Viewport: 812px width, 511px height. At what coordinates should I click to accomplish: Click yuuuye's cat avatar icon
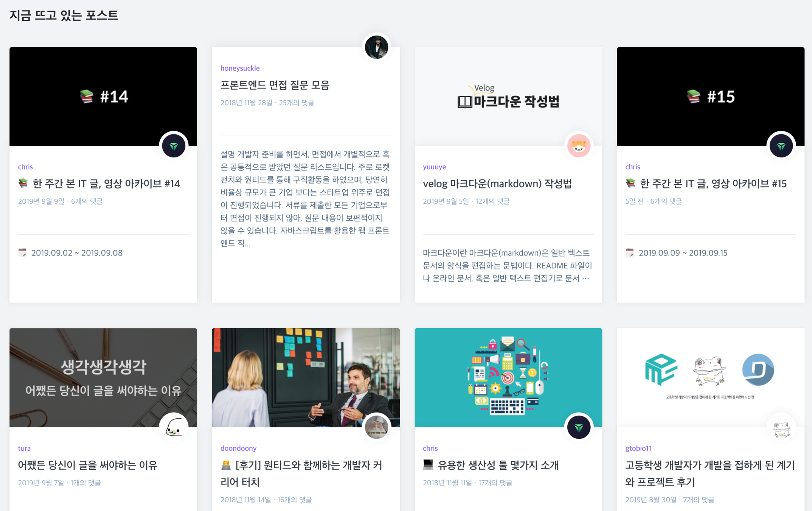579,146
